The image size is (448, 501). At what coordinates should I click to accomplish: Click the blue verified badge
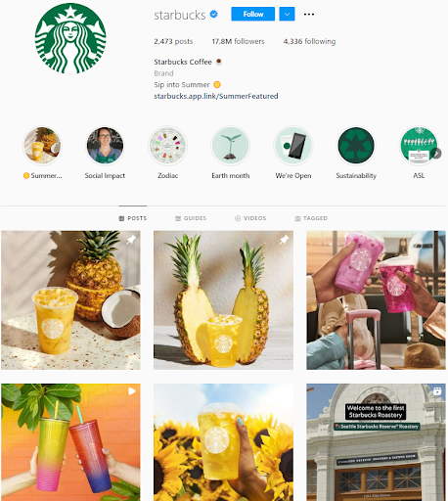[x=214, y=14]
